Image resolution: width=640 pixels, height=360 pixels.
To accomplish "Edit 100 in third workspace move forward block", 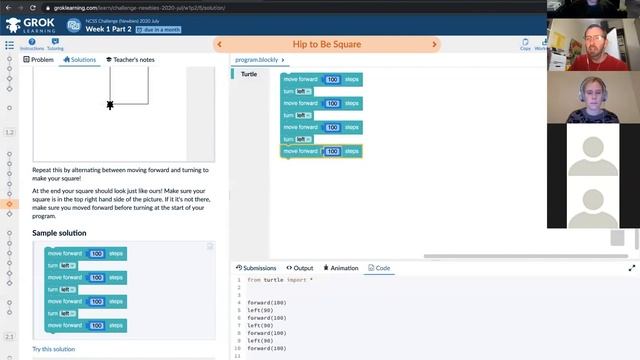I will point(332,128).
